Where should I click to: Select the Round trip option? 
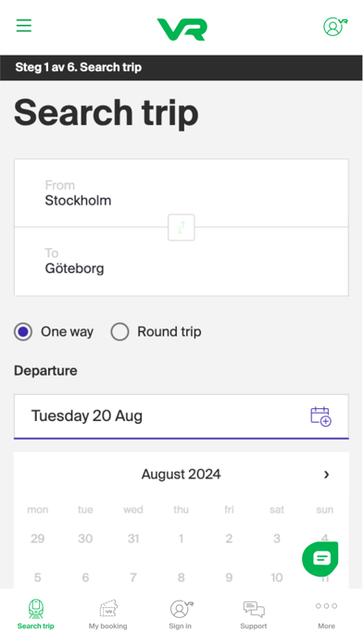click(156, 332)
